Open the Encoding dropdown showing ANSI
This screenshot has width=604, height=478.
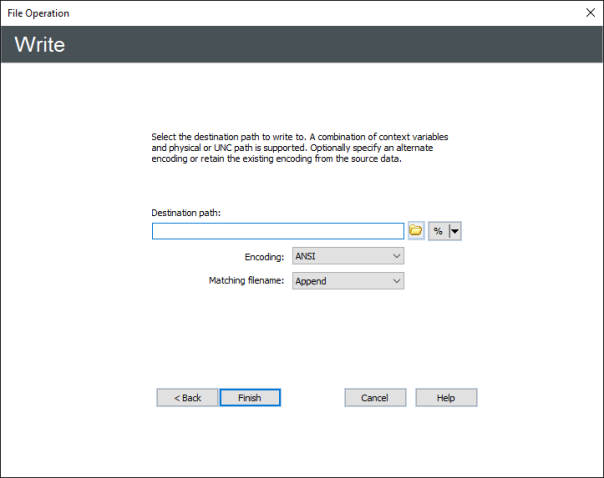pyautogui.click(x=347, y=257)
